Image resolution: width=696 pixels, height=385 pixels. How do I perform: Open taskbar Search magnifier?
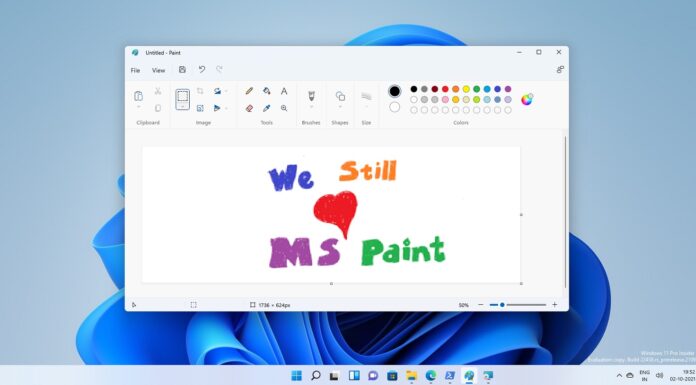coord(316,376)
